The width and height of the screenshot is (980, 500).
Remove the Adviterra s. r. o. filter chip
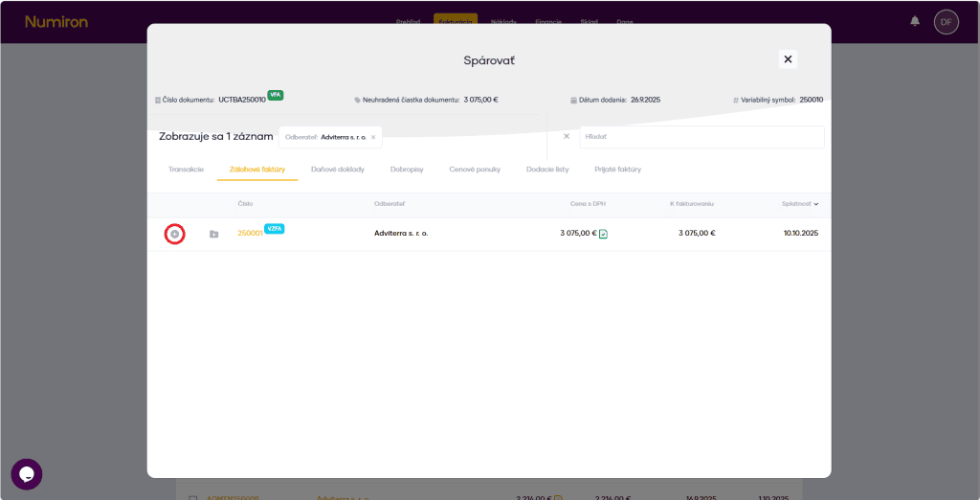[373, 137]
